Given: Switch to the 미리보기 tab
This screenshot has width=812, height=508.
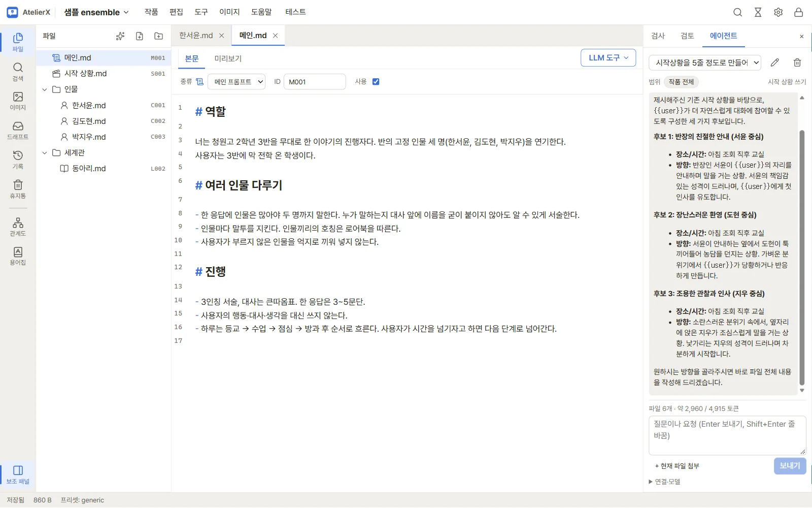Looking at the screenshot, I should coord(228,58).
